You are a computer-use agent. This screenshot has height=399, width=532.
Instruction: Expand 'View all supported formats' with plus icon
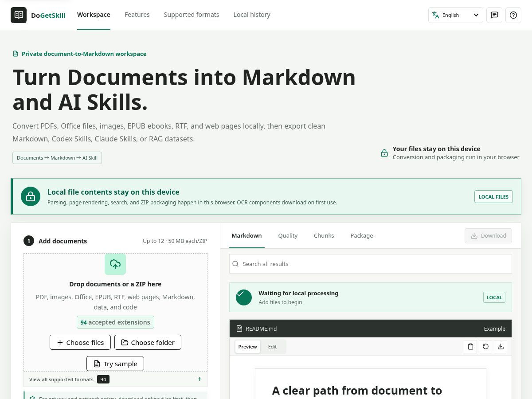(x=199, y=379)
